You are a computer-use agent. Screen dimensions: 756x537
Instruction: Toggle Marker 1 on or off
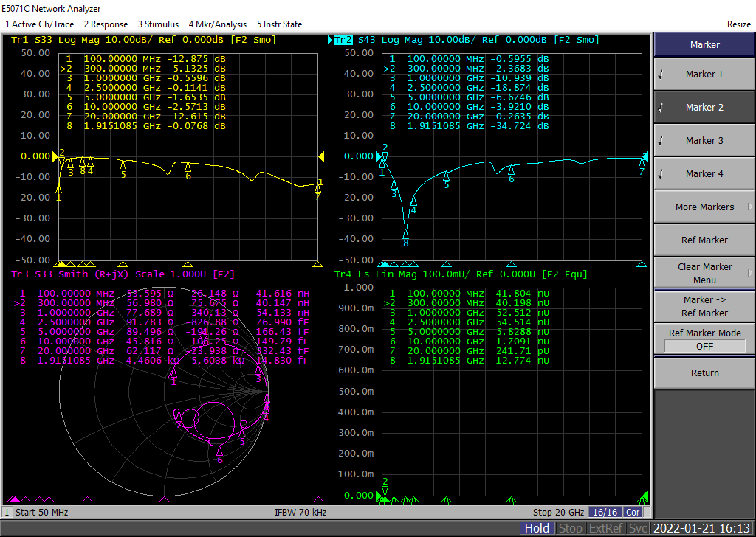pos(704,74)
